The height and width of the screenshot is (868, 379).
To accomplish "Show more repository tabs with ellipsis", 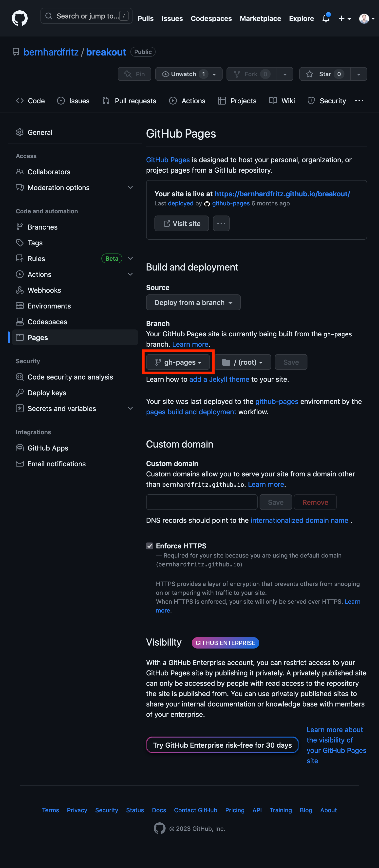I will [359, 100].
